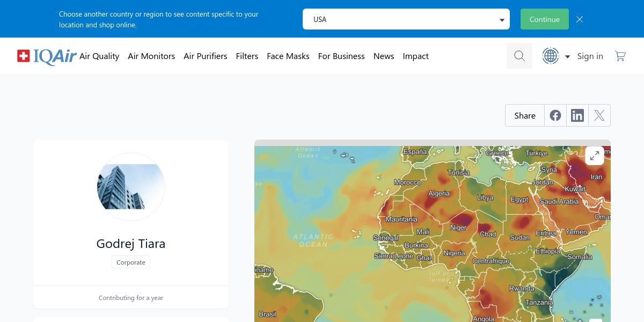Click the Somalia label on the map
The image size is (644, 322).
coord(580,257)
